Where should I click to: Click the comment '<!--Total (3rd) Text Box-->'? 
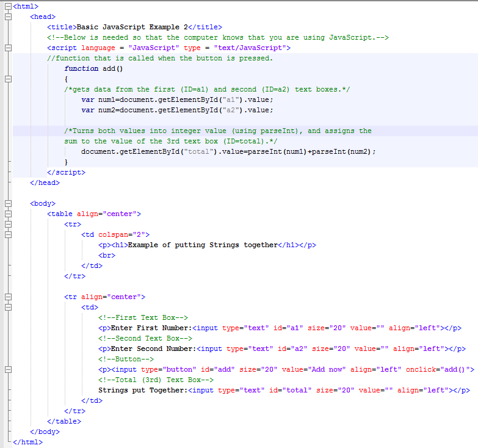pos(156,380)
